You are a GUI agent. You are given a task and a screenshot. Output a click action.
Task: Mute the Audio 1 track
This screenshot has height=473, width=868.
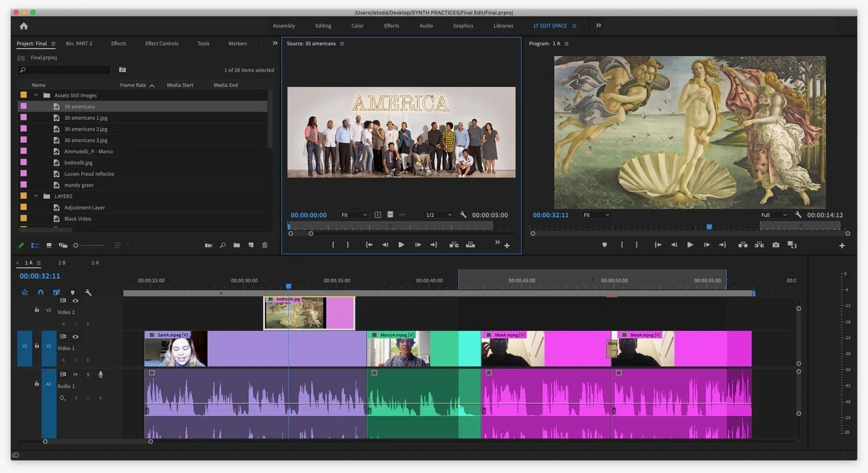(x=75, y=375)
